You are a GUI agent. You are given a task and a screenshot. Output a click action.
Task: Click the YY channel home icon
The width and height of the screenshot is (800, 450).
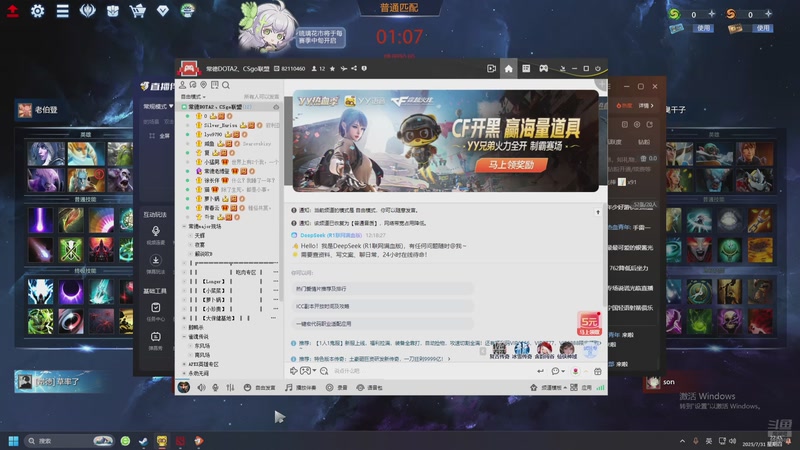pyautogui.click(x=509, y=68)
